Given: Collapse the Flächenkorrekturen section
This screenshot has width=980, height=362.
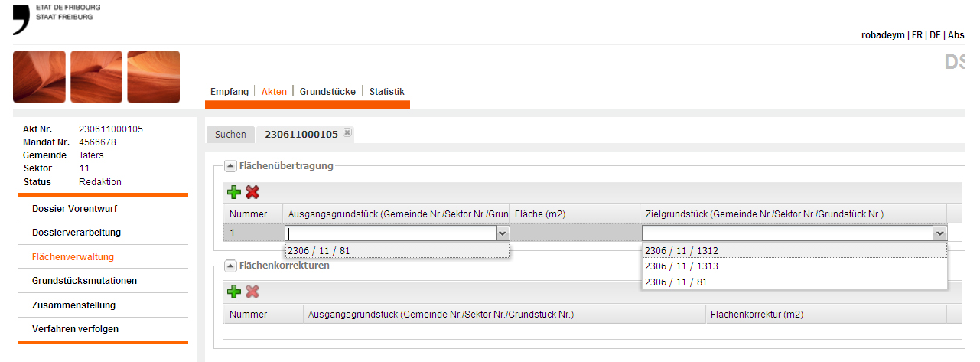Looking at the screenshot, I should [x=230, y=266].
